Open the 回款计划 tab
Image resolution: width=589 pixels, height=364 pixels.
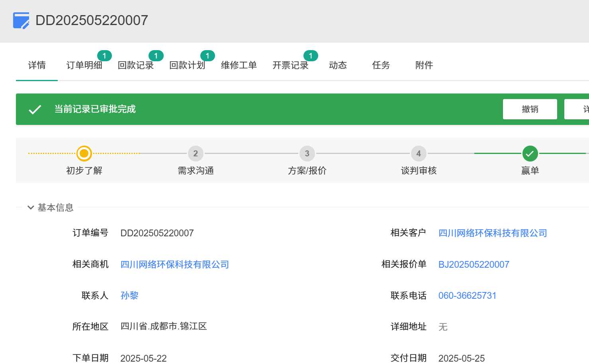(x=187, y=65)
